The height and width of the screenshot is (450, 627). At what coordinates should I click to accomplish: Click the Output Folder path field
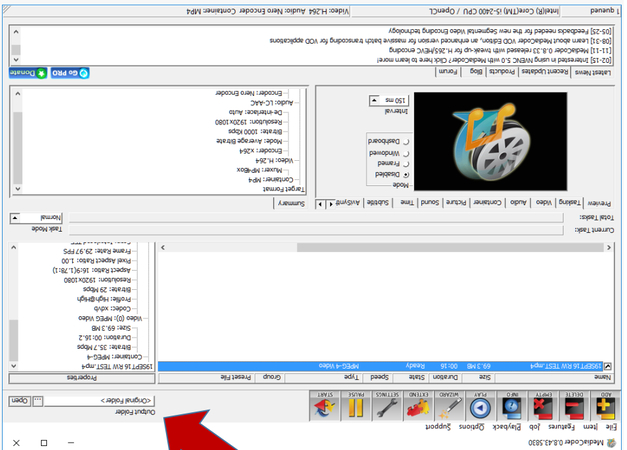[x=99, y=400]
